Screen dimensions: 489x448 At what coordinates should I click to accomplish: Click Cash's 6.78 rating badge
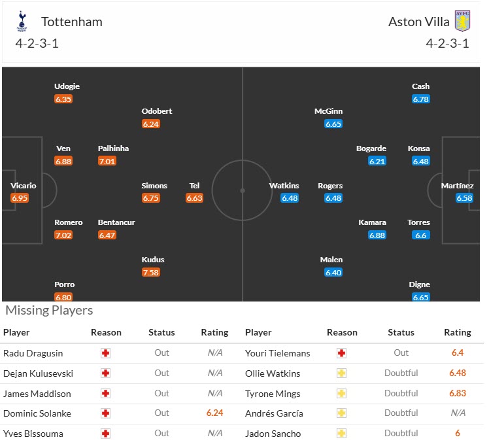420,99
